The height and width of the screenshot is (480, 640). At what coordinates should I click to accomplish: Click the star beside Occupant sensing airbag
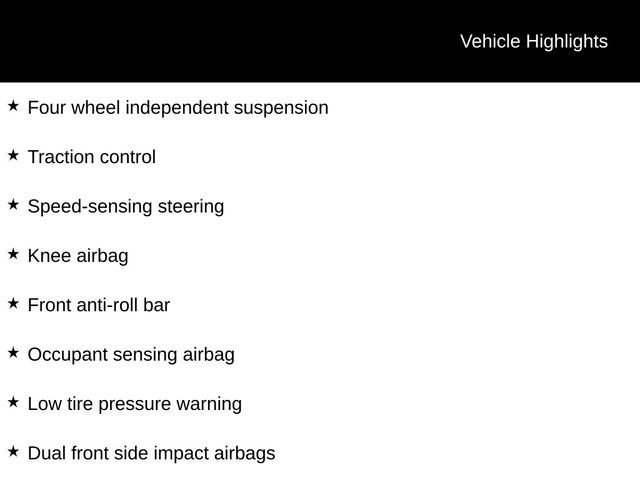[x=13, y=353]
